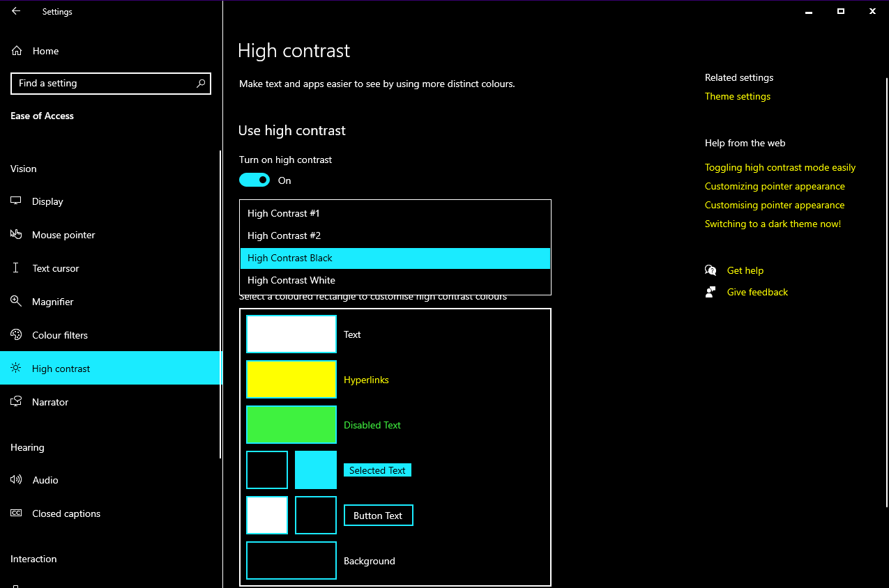
Task: Choose High Contrast #1 theme
Action: (x=395, y=213)
